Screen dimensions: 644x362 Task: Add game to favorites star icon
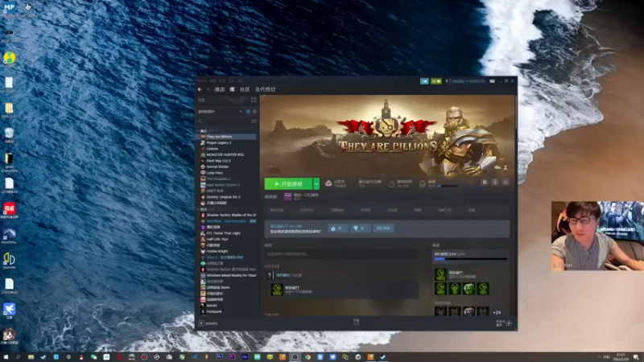506,183
